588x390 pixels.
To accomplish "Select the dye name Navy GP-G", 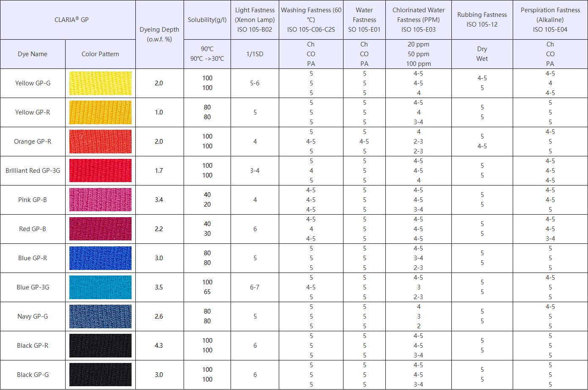I will 33,316.
